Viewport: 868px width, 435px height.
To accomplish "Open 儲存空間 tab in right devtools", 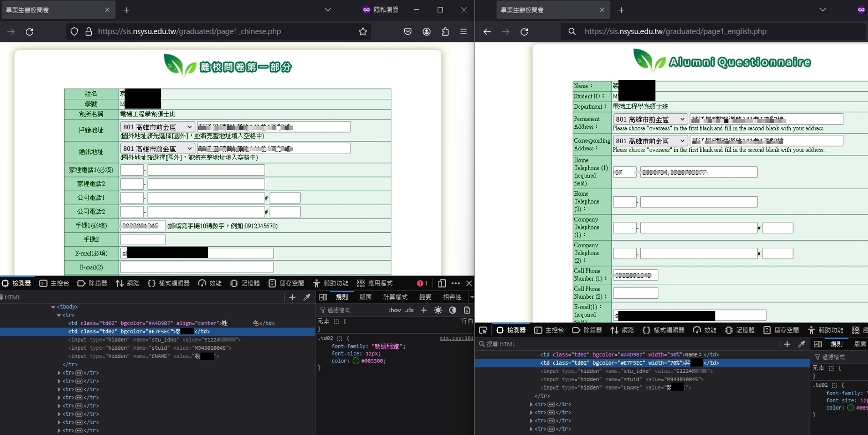I will (x=781, y=330).
